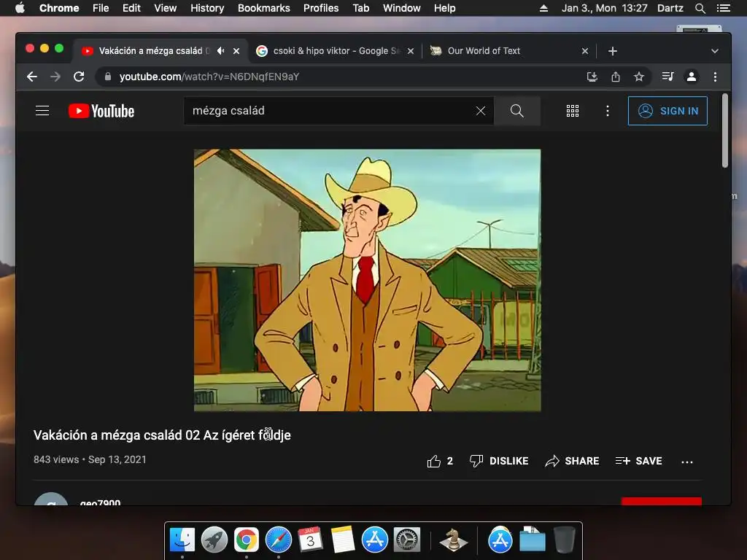Click the YouTube logo
Viewport: 747px width, 560px height.
tap(101, 111)
